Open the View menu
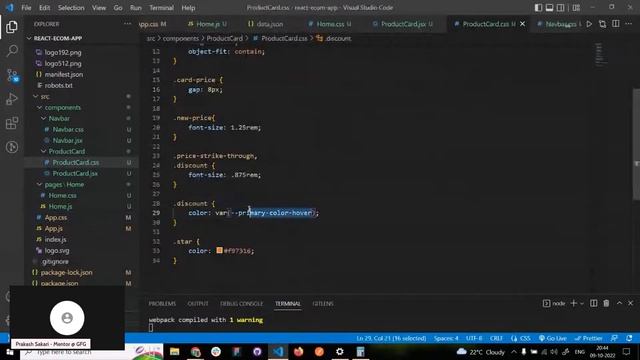640x360 pixels. pyautogui.click(x=99, y=8)
